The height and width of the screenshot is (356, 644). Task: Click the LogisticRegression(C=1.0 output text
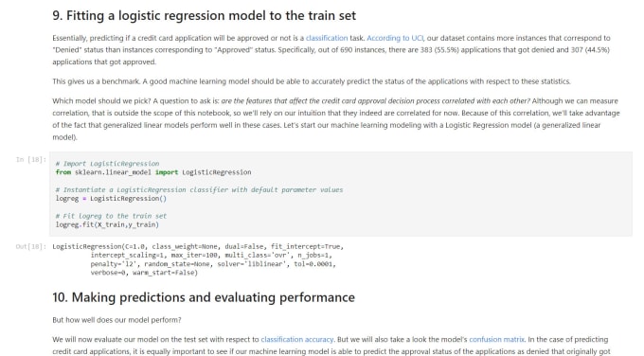(x=198, y=259)
